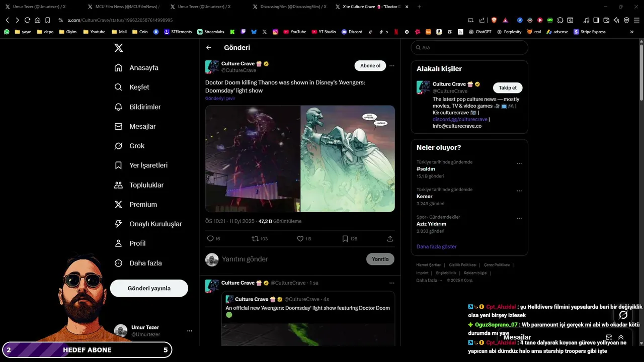The width and height of the screenshot is (644, 362).
Task: Click the Gönderi yayınla button
Action: 149,288
